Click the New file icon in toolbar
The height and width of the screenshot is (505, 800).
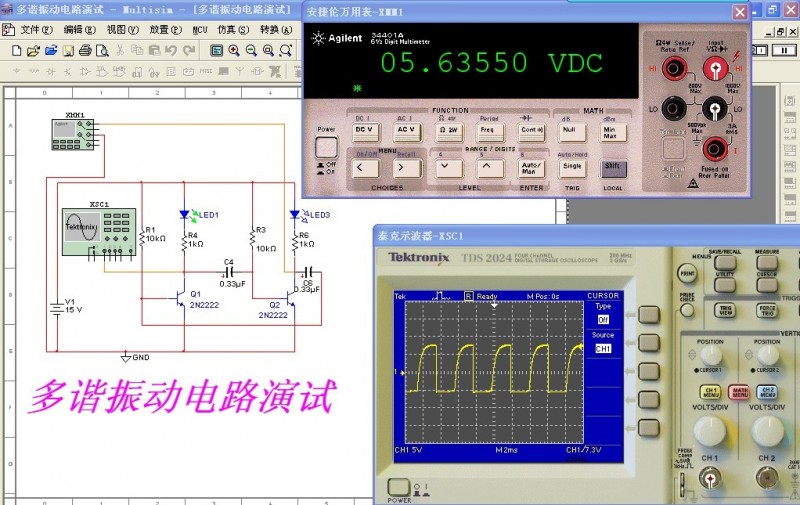(x=17, y=50)
